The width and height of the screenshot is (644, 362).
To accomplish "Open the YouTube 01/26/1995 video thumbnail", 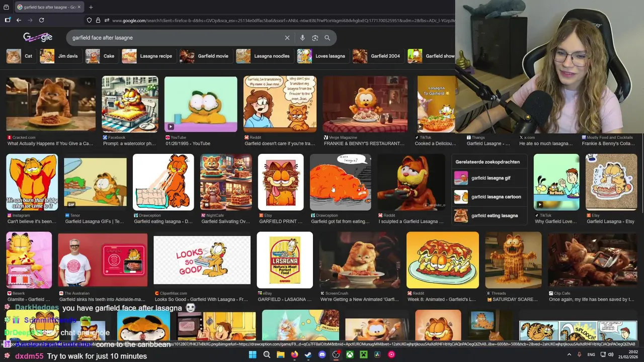I will point(201,104).
